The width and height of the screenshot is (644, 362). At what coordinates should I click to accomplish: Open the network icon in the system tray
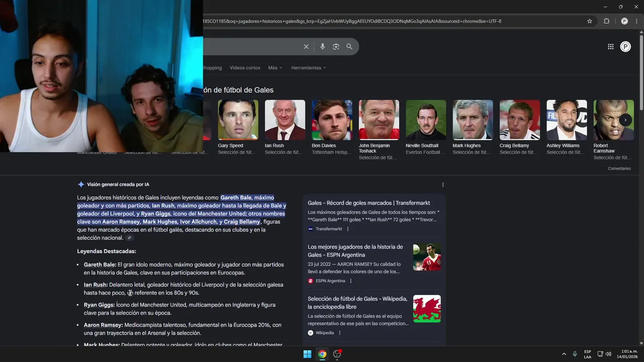click(x=600, y=354)
